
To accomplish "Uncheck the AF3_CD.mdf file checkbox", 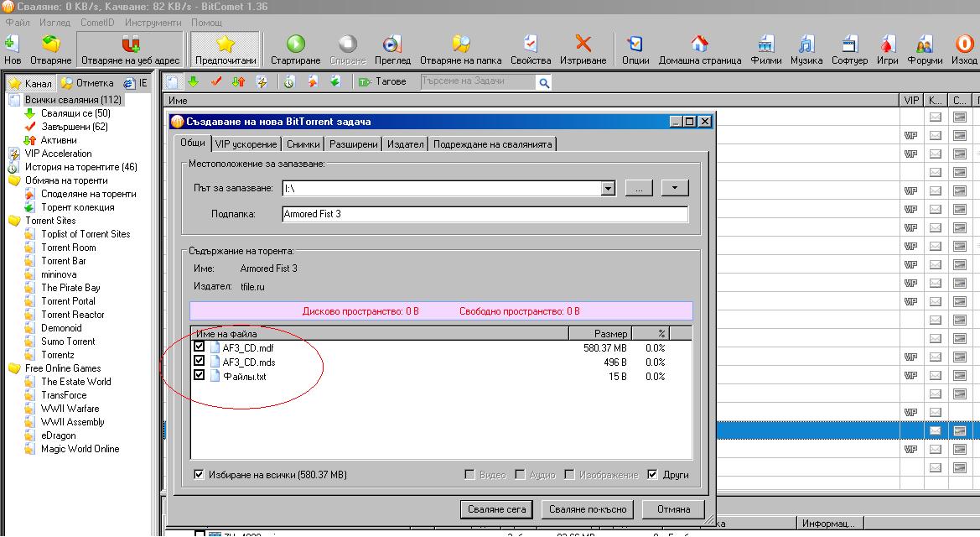I will [200, 347].
